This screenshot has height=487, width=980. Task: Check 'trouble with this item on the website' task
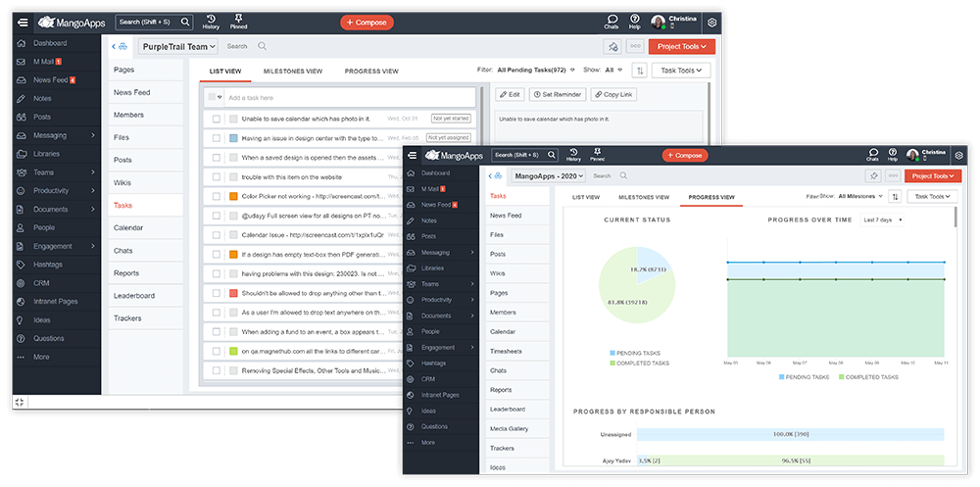(x=217, y=177)
